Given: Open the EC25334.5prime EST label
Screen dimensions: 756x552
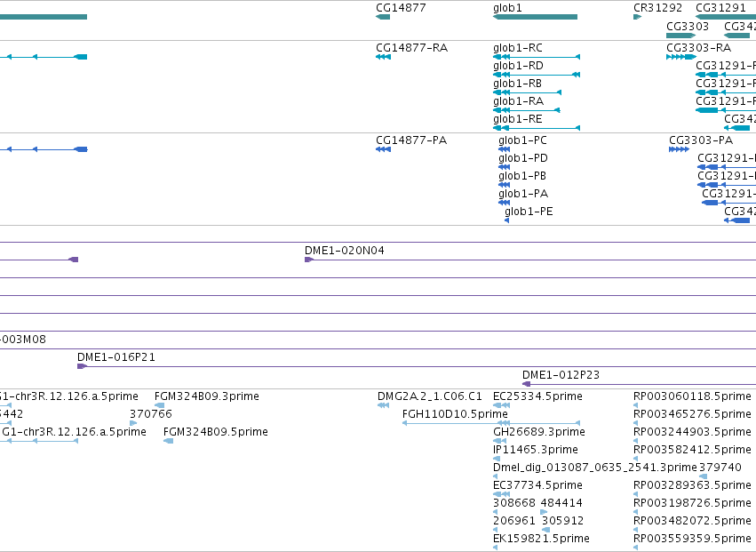Looking at the screenshot, I should click(x=537, y=396).
